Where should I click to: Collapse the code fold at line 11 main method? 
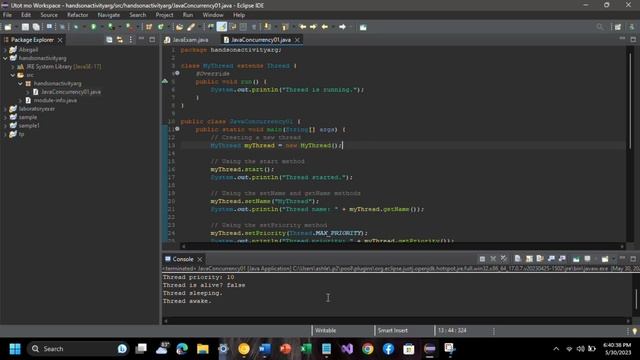pos(177,129)
